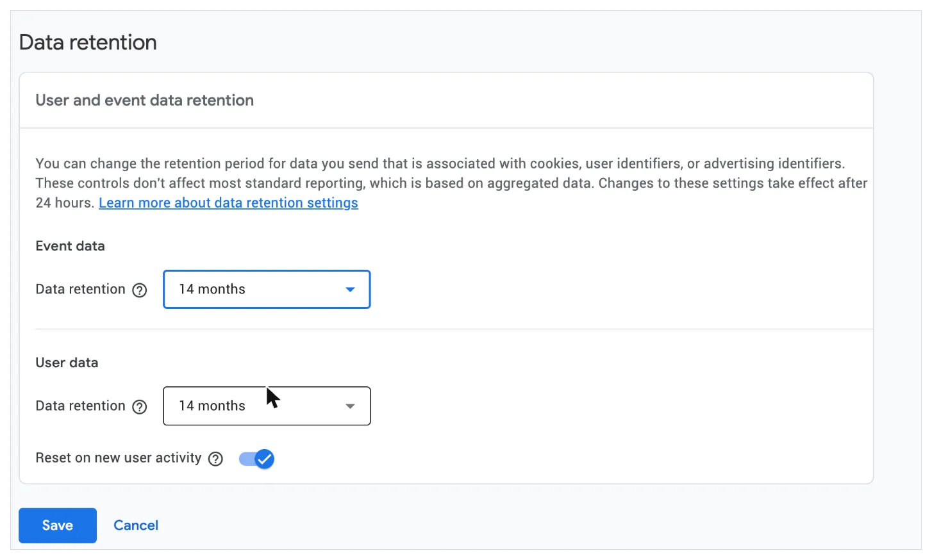This screenshot has height=560, width=932.
Task: Open User data retention help icon
Action: (140, 407)
